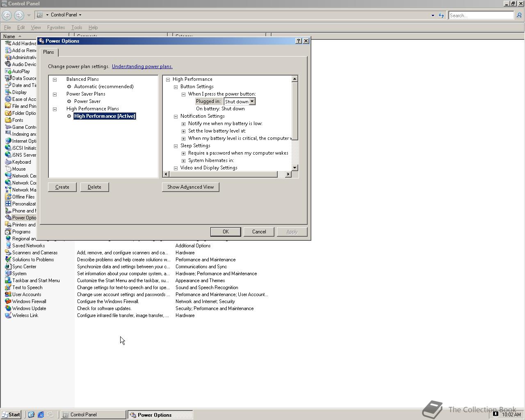Screen dimensions: 525x420
Task: Select the Automatic (recommended) plan radio
Action: click(x=69, y=87)
